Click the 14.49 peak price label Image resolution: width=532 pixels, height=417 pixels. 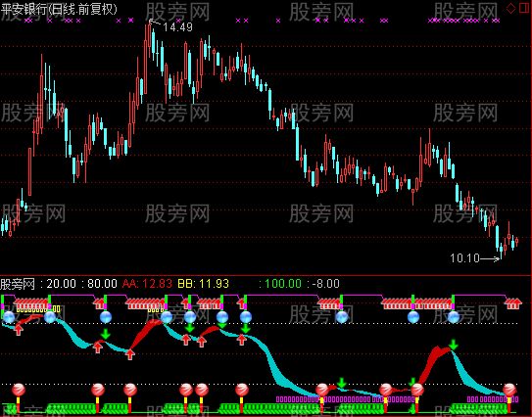pyautogui.click(x=177, y=27)
